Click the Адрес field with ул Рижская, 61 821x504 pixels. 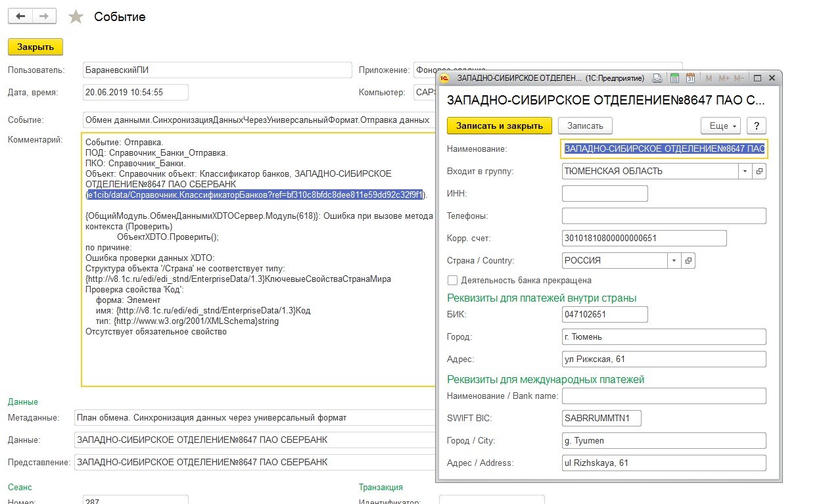665,359
